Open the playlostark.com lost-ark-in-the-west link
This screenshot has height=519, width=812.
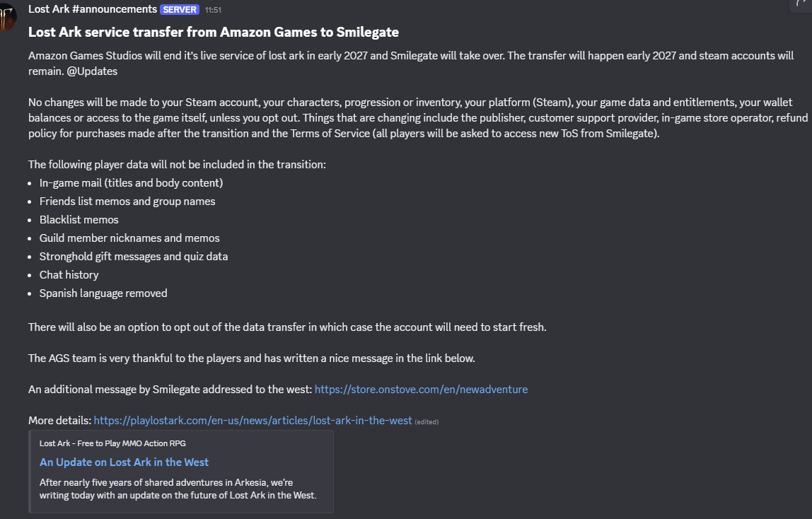point(253,420)
